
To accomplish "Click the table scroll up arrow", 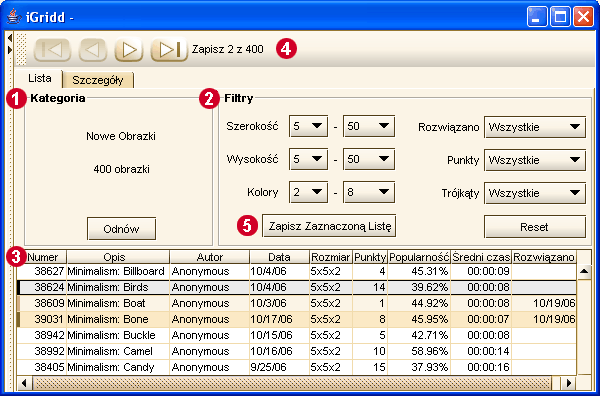I will tap(584, 272).
